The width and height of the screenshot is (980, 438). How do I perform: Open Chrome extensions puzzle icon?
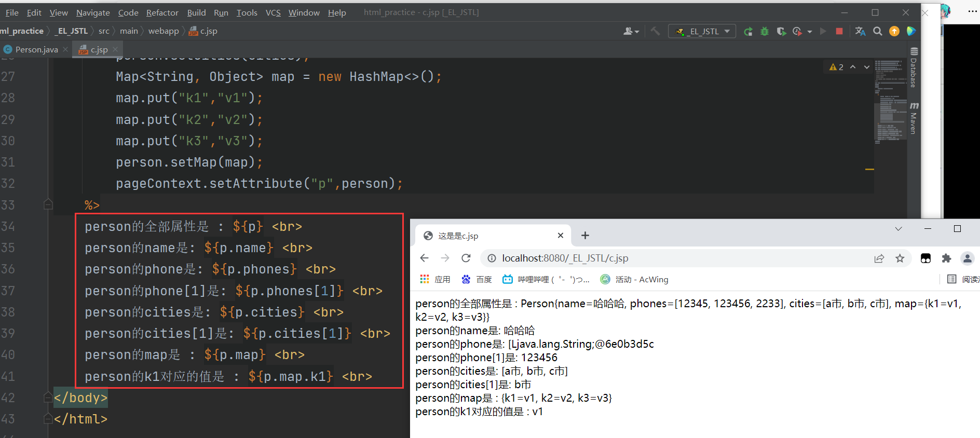[x=946, y=258]
